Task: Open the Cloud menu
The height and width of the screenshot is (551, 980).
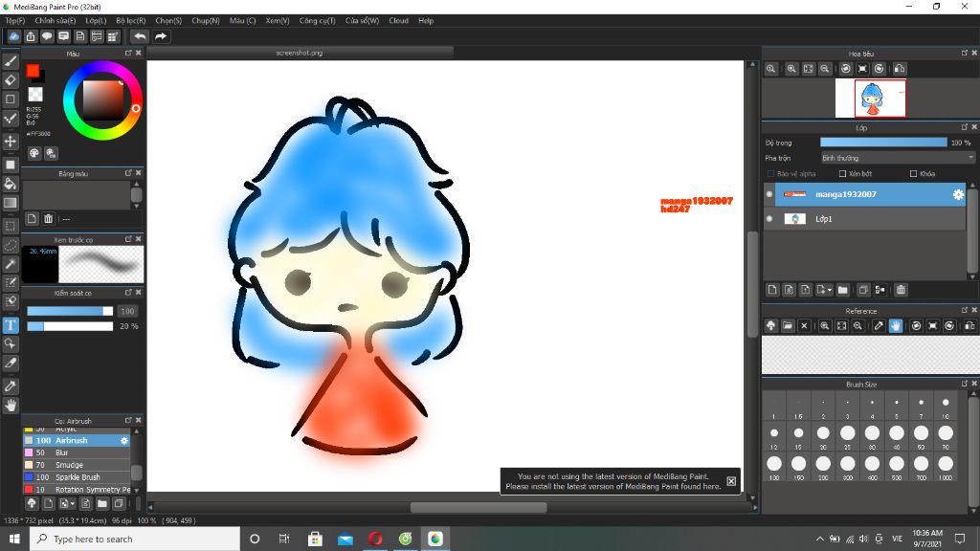Action: click(398, 21)
